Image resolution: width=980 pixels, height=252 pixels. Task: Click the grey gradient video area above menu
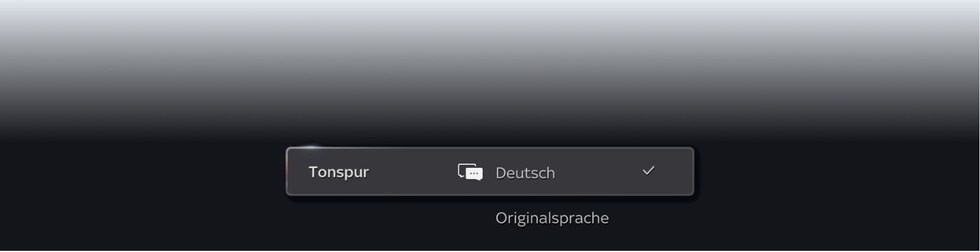[490, 68]
